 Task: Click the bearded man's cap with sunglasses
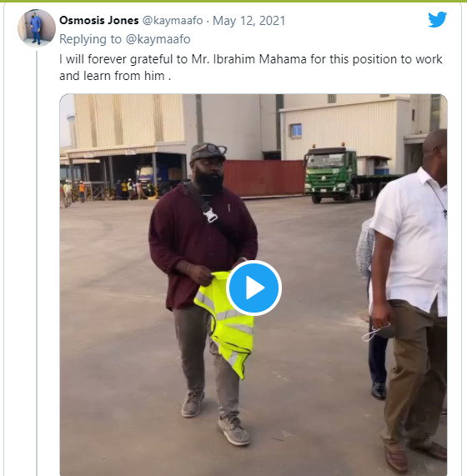(208, 152)
